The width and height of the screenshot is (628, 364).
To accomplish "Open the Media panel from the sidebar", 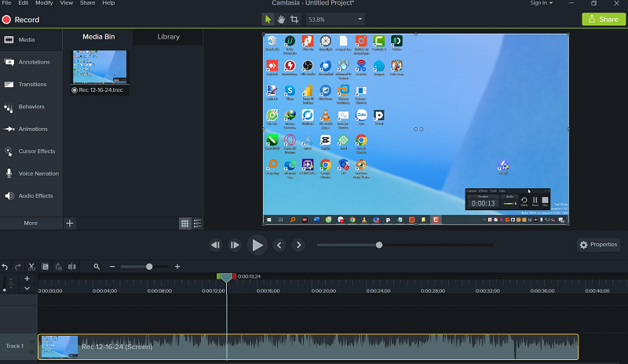I will pos(31,40).
